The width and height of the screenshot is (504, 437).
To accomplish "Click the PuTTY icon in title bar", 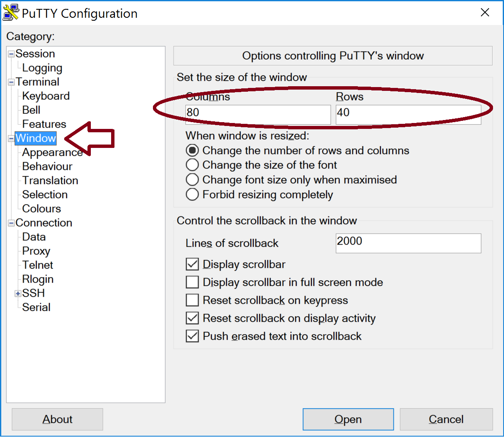I will tap(11, 13).
